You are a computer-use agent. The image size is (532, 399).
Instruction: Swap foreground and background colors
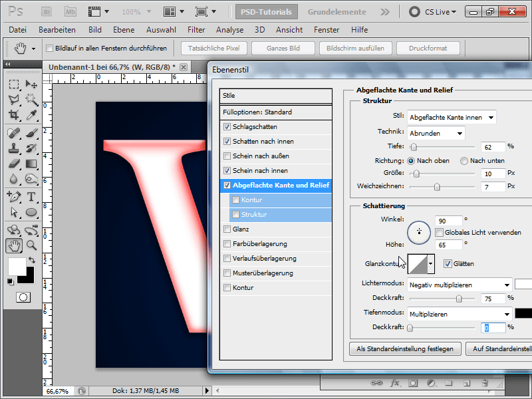32,260
